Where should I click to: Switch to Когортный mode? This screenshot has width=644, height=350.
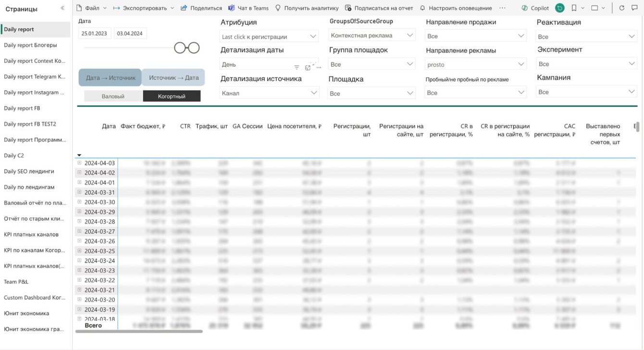click(x=172, y=97)
